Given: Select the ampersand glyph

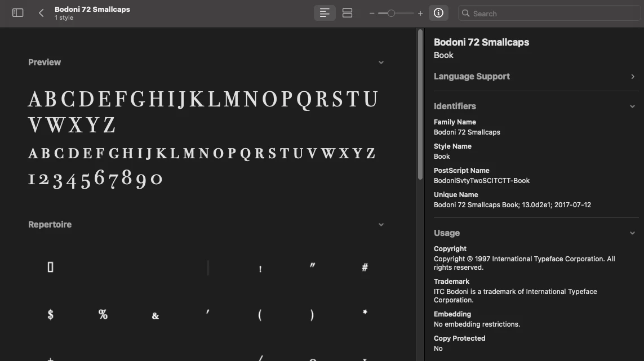Looking at the screenshot, I should pos(156,316).
